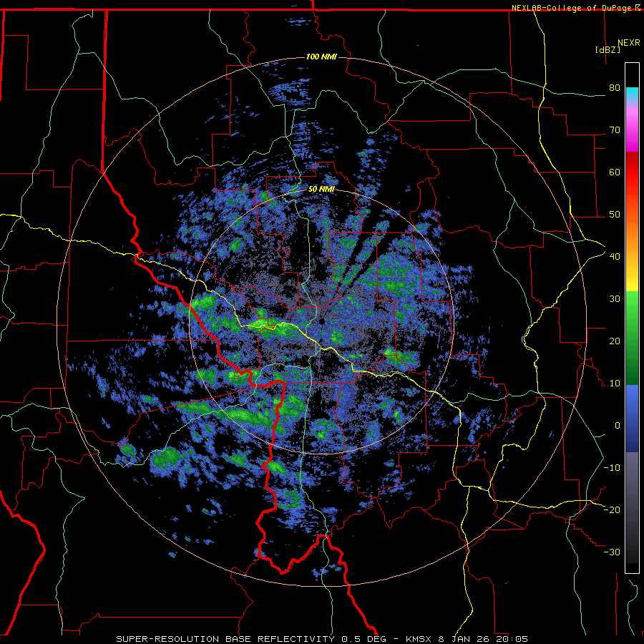Click the 10 dBZ scale value
644x644 pixels.
tap(615, 384)
